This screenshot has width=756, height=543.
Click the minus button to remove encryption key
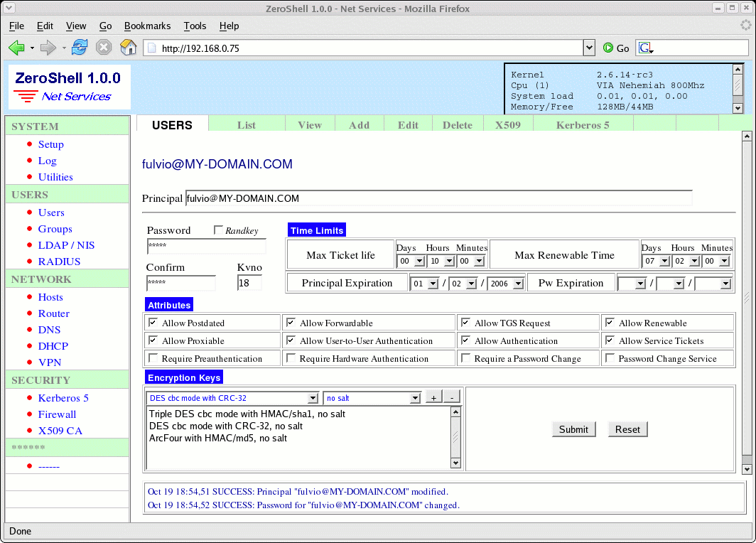click(451, 397)
